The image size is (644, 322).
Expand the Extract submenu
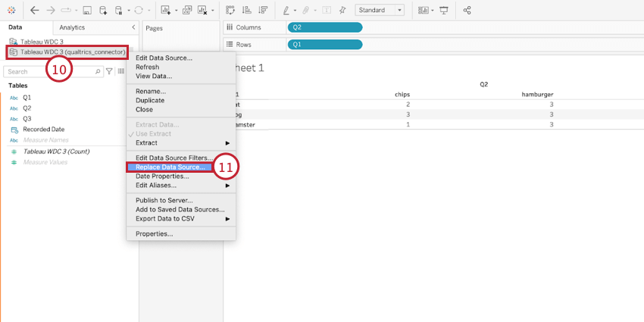coord(181,143)
